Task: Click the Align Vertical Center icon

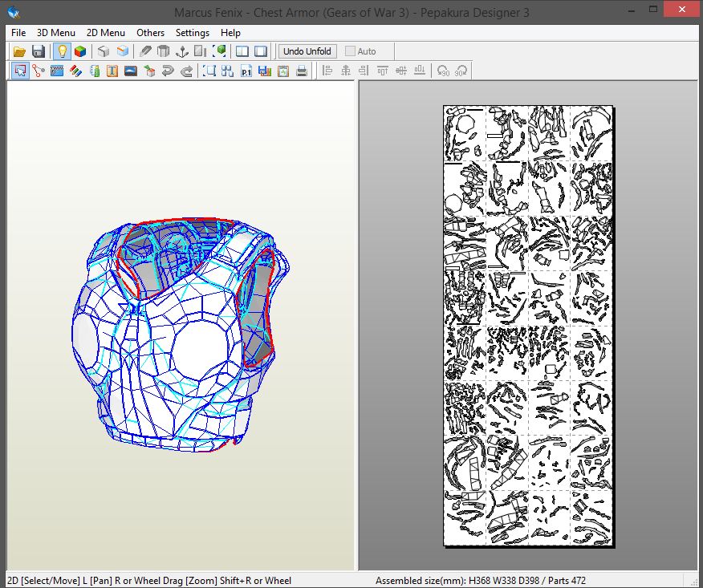Action: tap(401, 71)
